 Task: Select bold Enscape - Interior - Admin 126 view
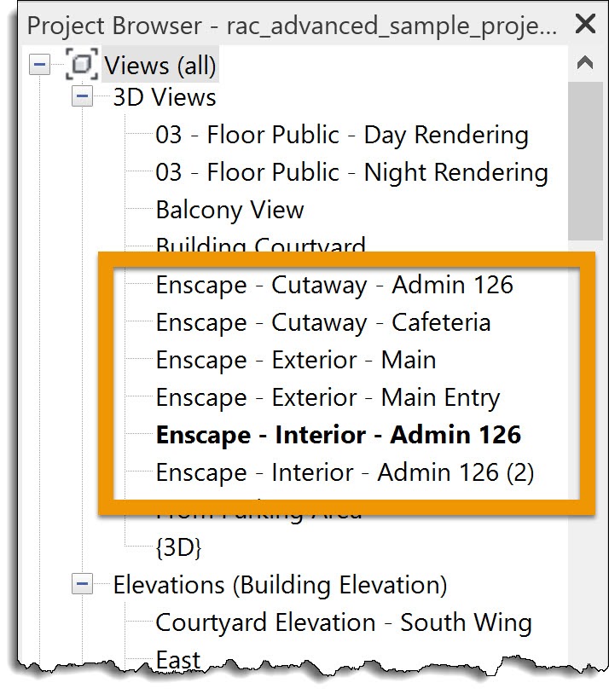click(338, 435)
